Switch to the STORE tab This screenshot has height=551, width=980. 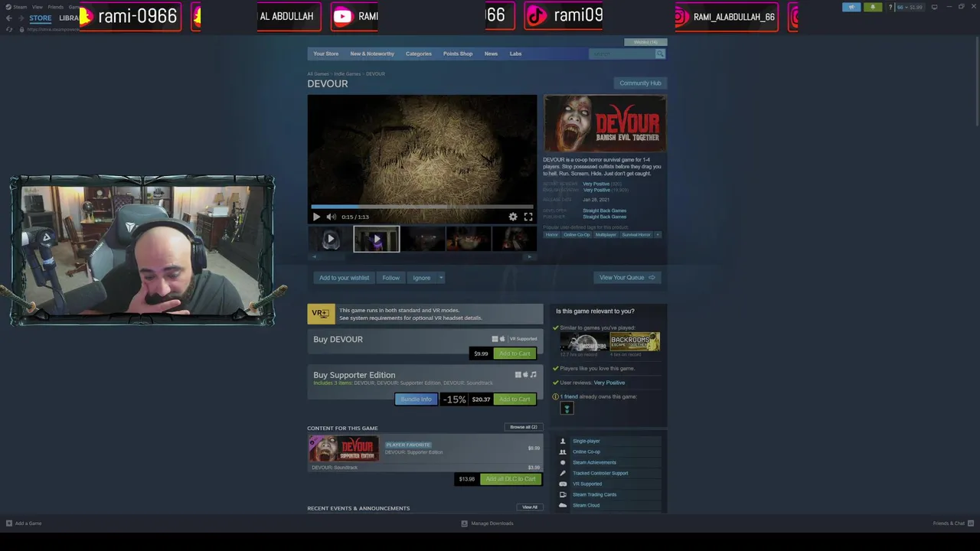pos(40,18)
